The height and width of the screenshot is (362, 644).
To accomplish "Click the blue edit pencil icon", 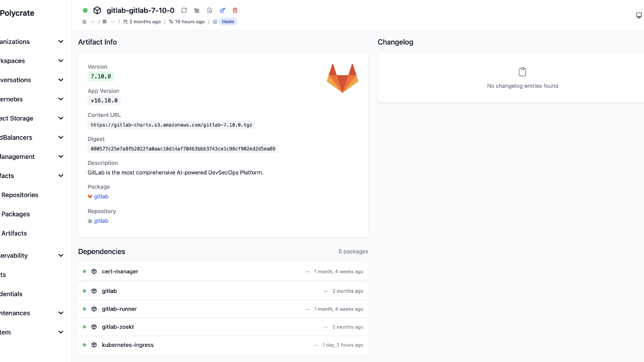I will [x=222, y=10].
